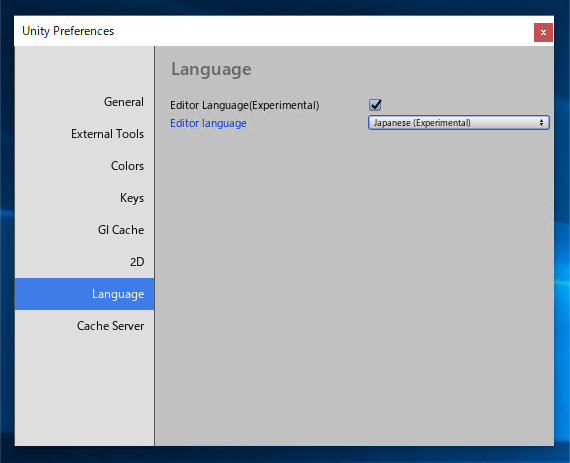The height and width of the screenshot is (463, 570).
Task: Click the Editor Language(Experimental) label text
Action: tap(245, 105)
